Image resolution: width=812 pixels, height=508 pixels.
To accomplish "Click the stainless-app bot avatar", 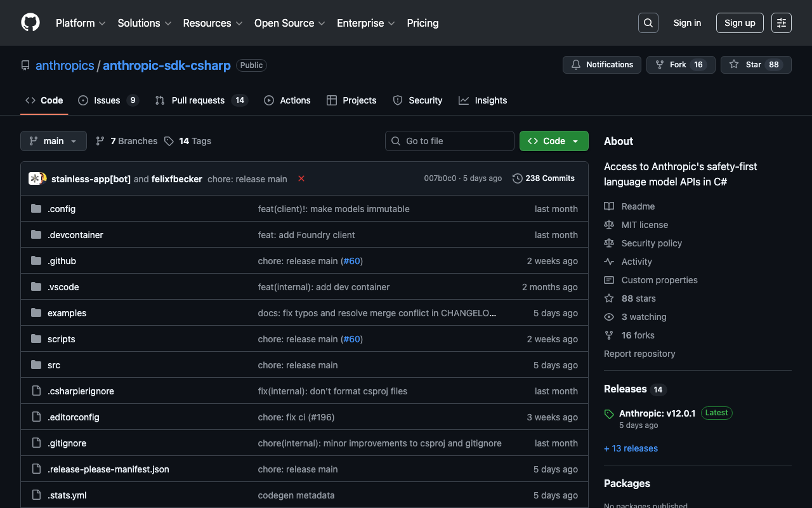I will click(36, 179).
